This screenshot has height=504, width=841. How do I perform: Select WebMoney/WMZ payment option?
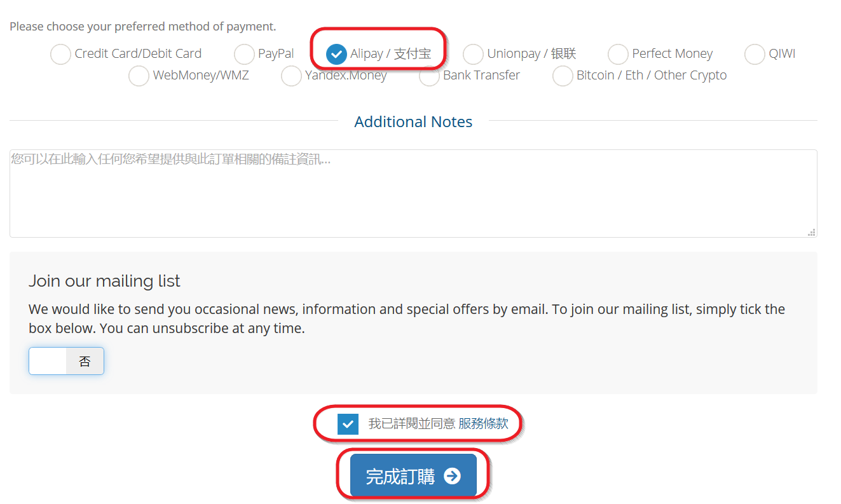(x=139, y=76)
